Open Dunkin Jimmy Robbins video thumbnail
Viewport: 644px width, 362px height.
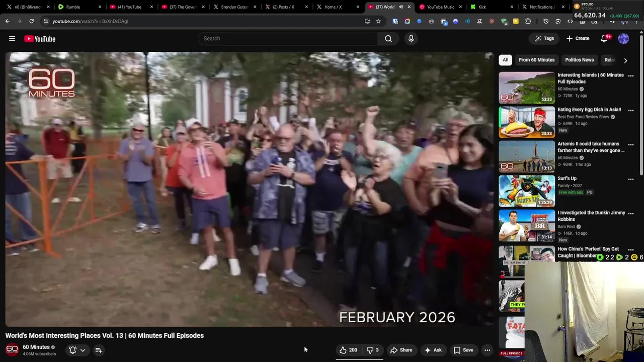point(527,225)
